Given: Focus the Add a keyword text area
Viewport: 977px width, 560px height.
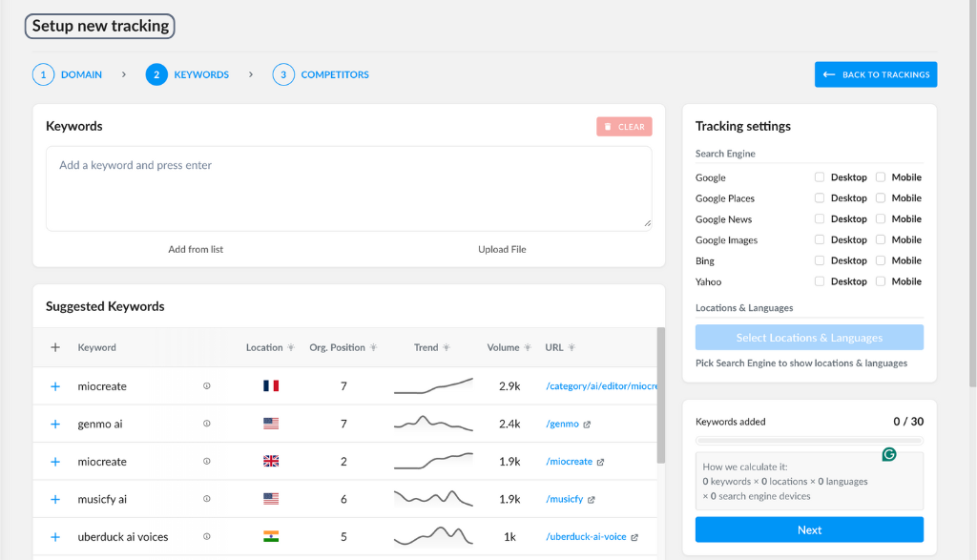Looking at the screenshot, I should (x=349, y=189).
